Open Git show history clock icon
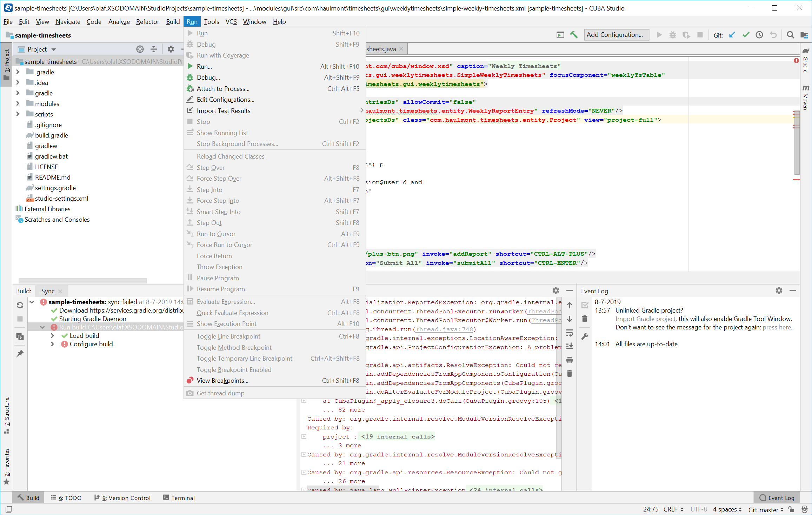 (x=759, y=35)
